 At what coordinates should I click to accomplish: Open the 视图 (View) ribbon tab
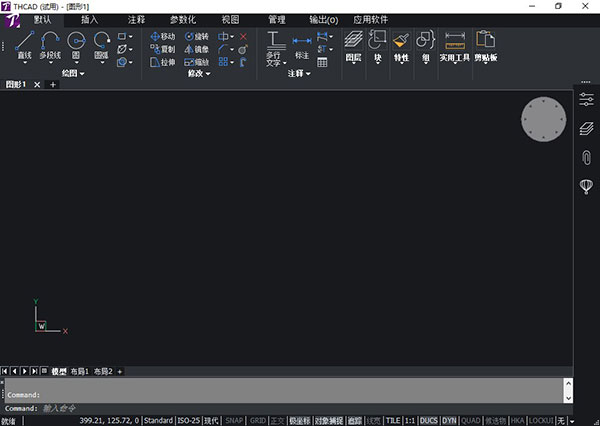click(230, 19)
